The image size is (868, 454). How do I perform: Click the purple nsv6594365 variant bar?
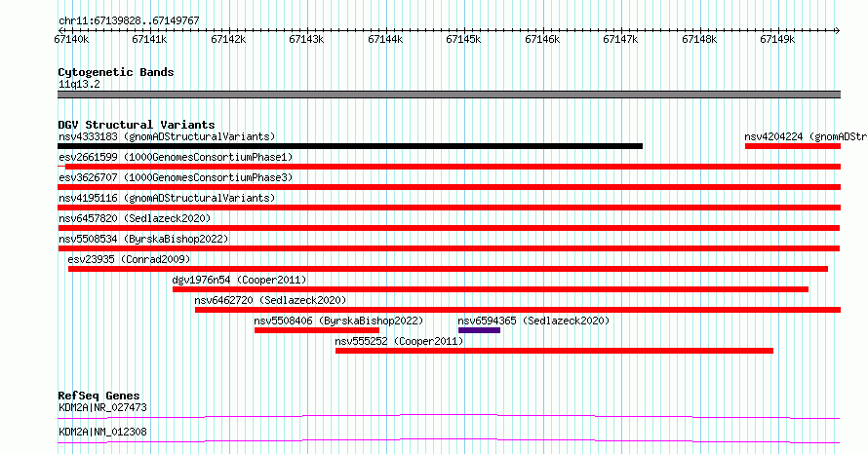pos(480,330)
